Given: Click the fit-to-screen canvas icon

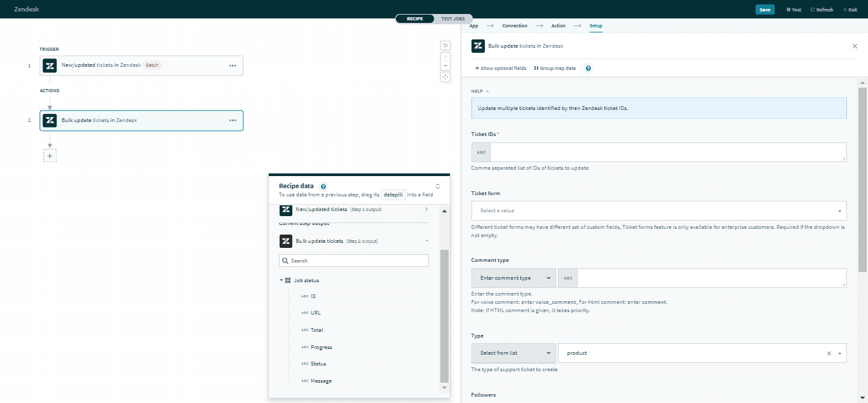Looking at the screenshot, I should click(445, 77).
